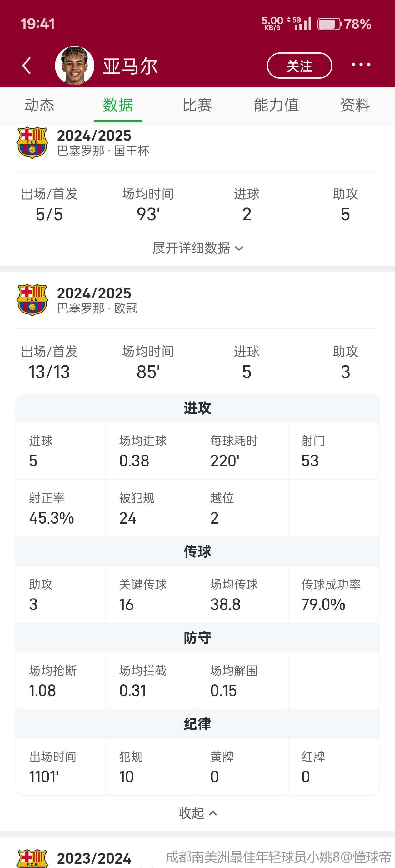Viewport: 395px width, 868px height.
Task: Follow the player with 关注 button
Action: pos(299,66)
